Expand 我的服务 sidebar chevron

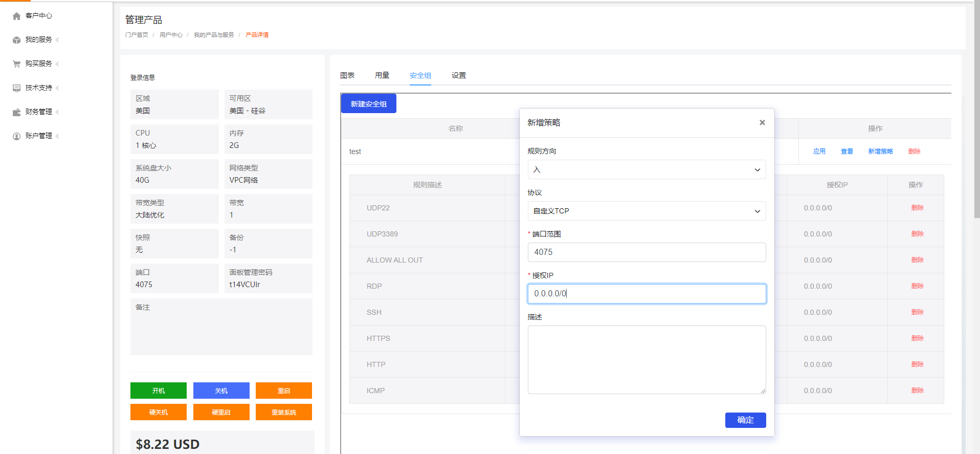click(57, 40)
